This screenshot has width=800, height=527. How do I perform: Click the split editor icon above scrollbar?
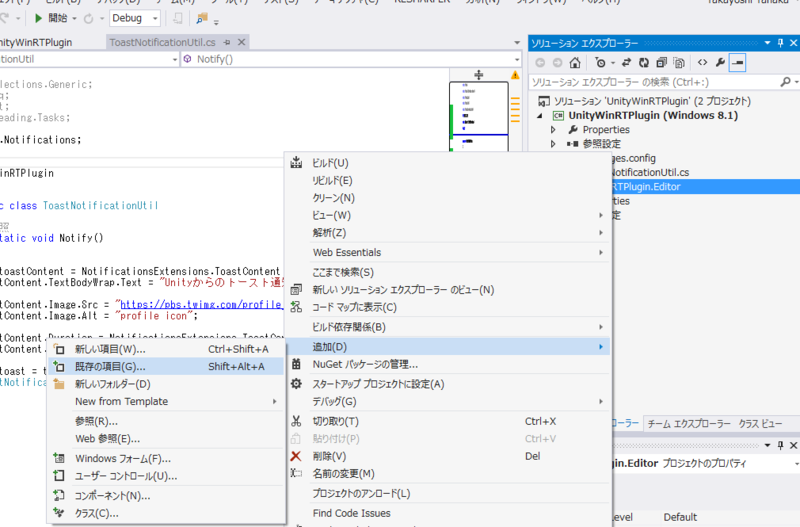479,75
